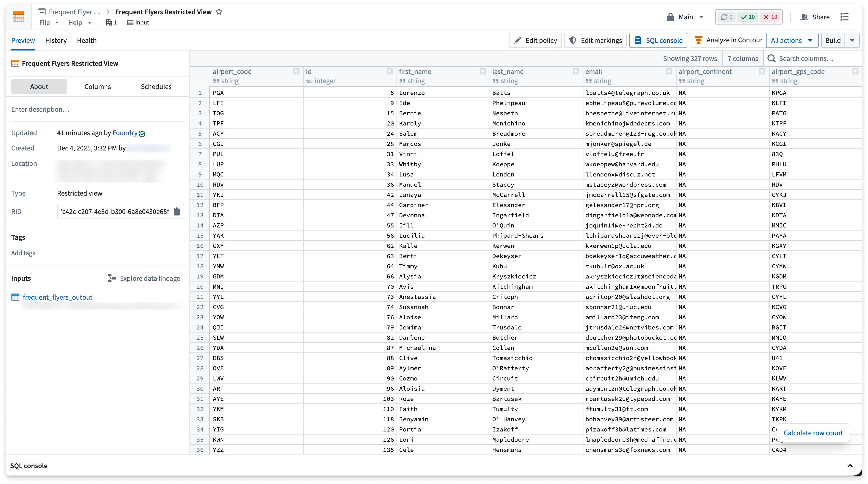Open the list panel icon at top right
The image size is (868, 484).
pyautogui.click(x=845, y=17)
